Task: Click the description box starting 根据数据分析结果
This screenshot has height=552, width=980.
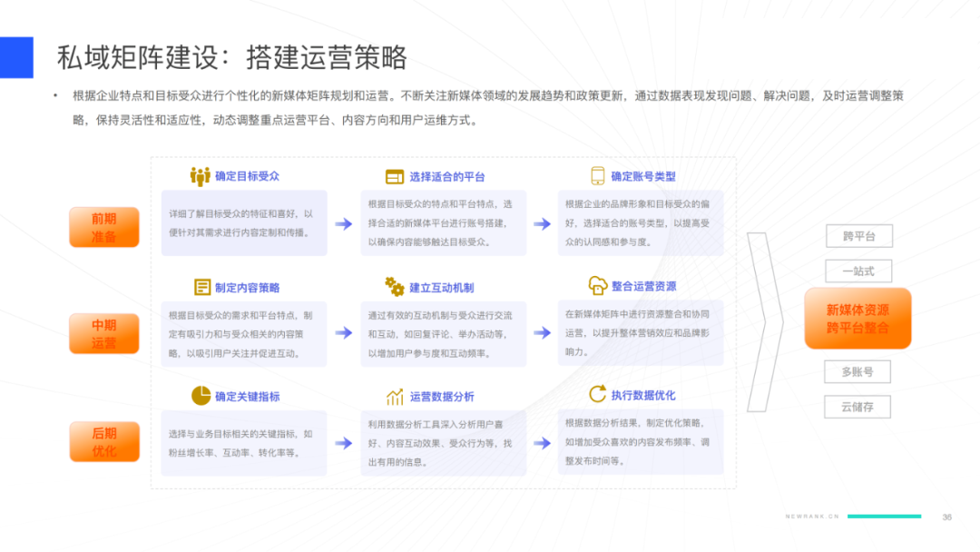Action: (x=641, y=442)
